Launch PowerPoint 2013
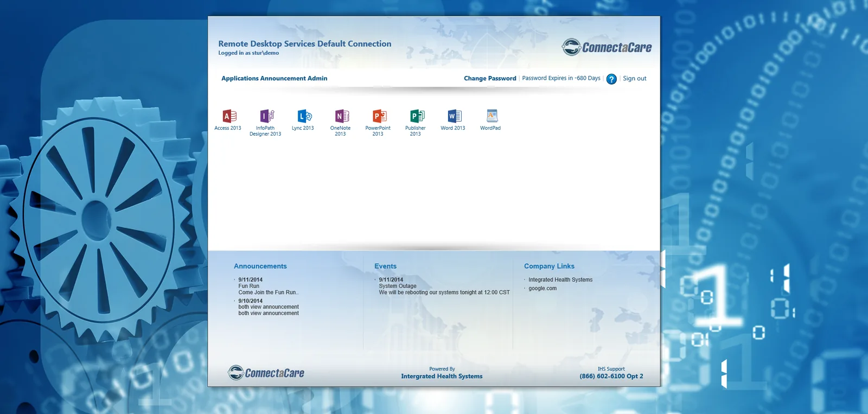 click(x=379, y=116)
